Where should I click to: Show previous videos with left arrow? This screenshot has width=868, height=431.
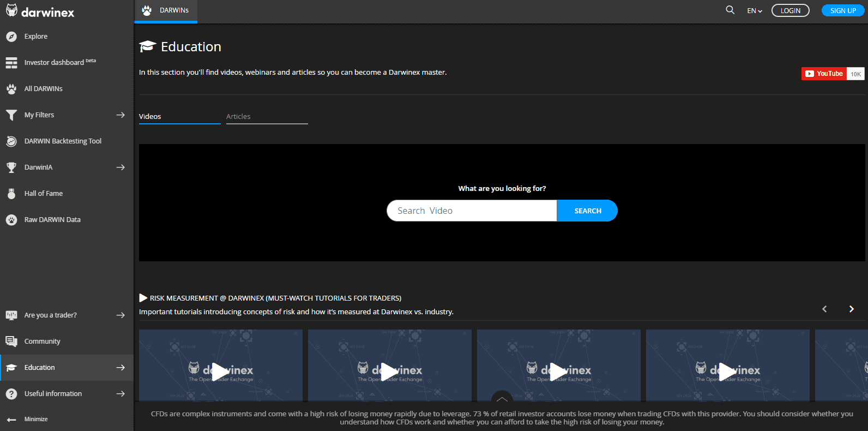(824, 309)
